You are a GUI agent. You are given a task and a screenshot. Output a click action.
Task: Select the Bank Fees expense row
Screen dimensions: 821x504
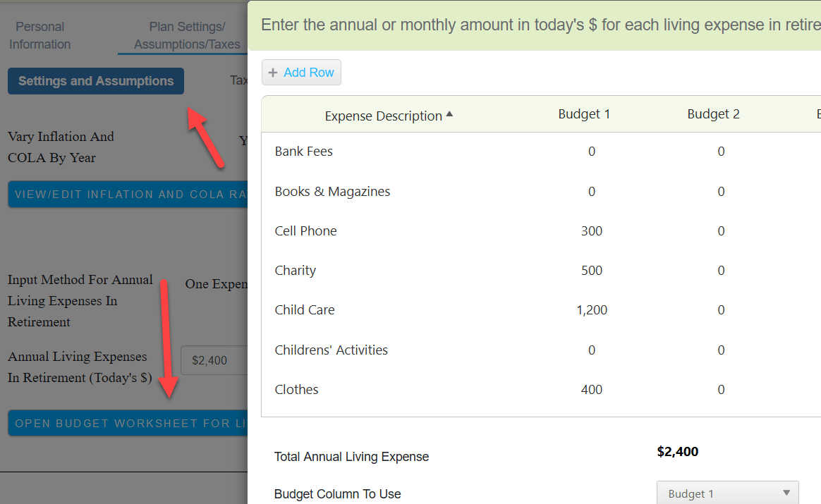(303, 151)
